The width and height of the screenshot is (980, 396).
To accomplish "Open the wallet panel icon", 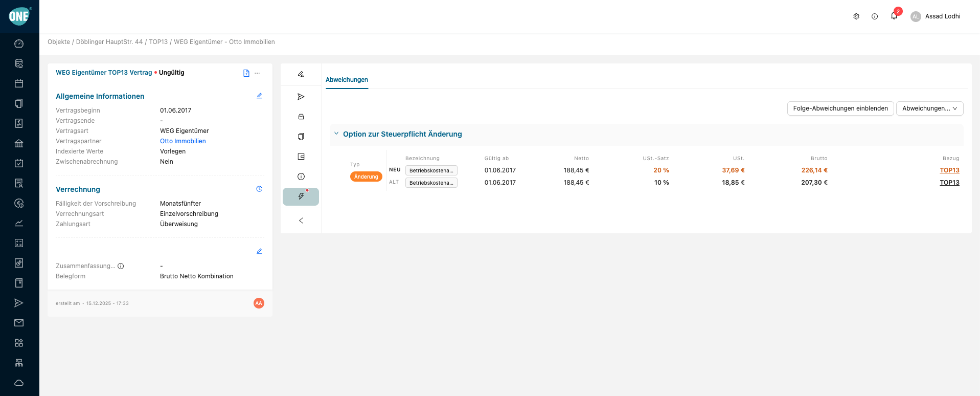I will click(301, 157).
